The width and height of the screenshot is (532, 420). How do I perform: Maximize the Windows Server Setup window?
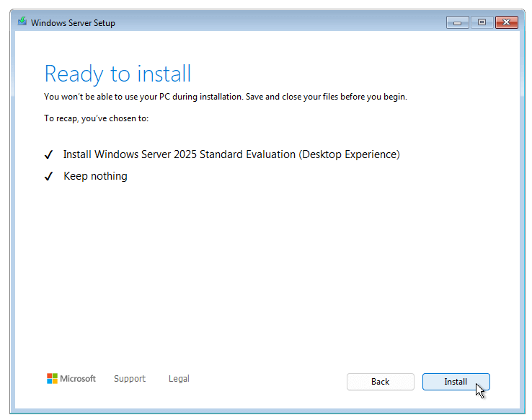pos(482,23)
